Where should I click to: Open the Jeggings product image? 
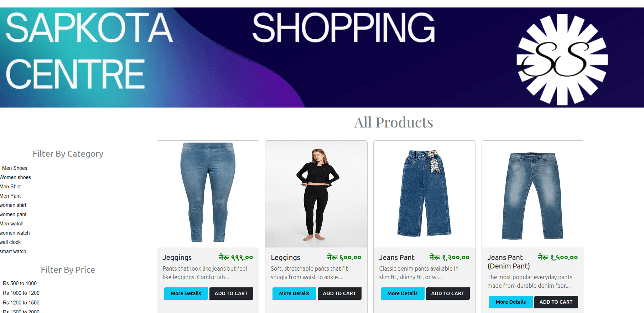[208, 194]
